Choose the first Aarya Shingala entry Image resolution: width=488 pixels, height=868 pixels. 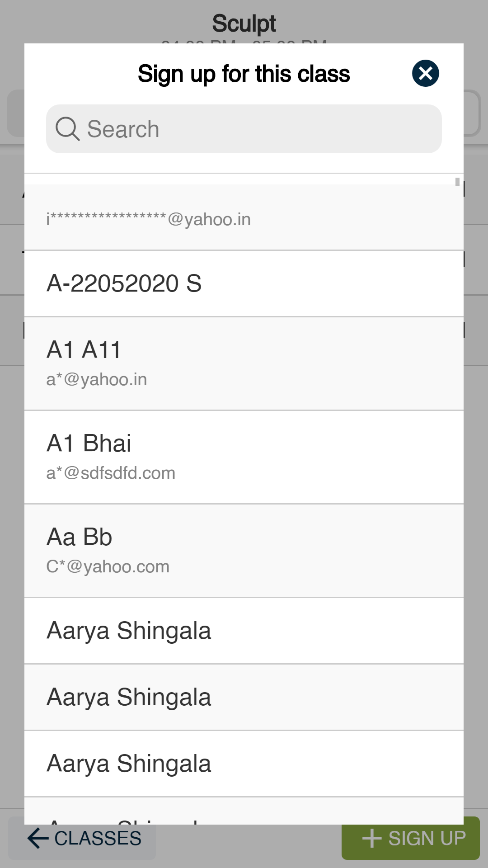129,631
